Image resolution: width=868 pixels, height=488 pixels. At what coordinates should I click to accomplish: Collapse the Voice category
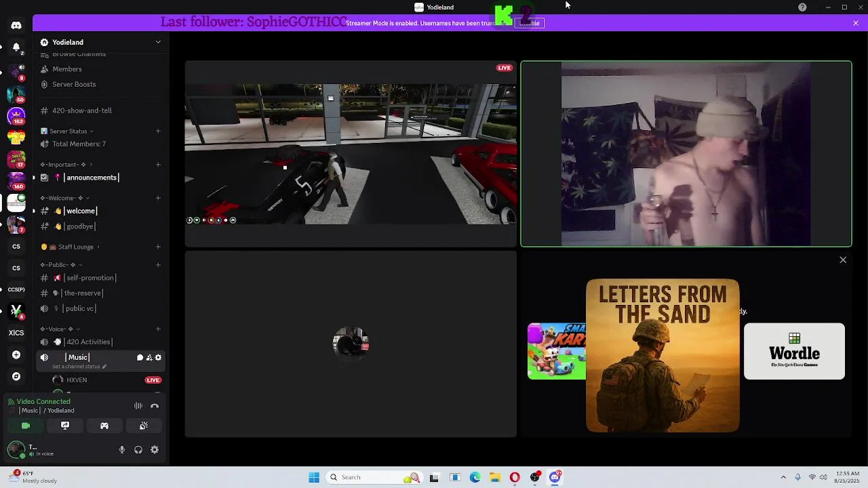pyautogui.click(x=60, y=329)
